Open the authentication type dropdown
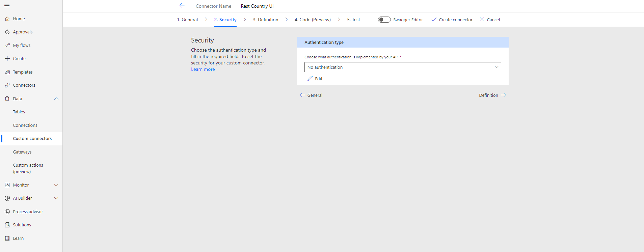The width and height of the screenshot is (644, 252). [402, 67]
